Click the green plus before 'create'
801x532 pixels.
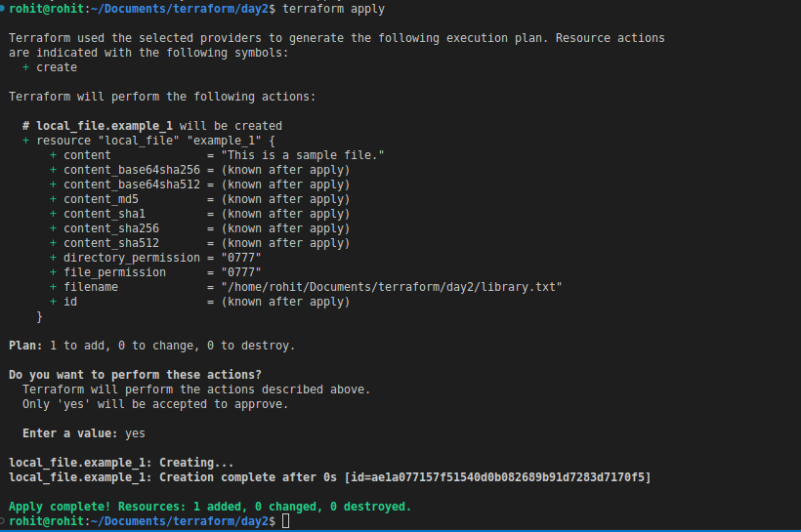click(x=25, y=67)
